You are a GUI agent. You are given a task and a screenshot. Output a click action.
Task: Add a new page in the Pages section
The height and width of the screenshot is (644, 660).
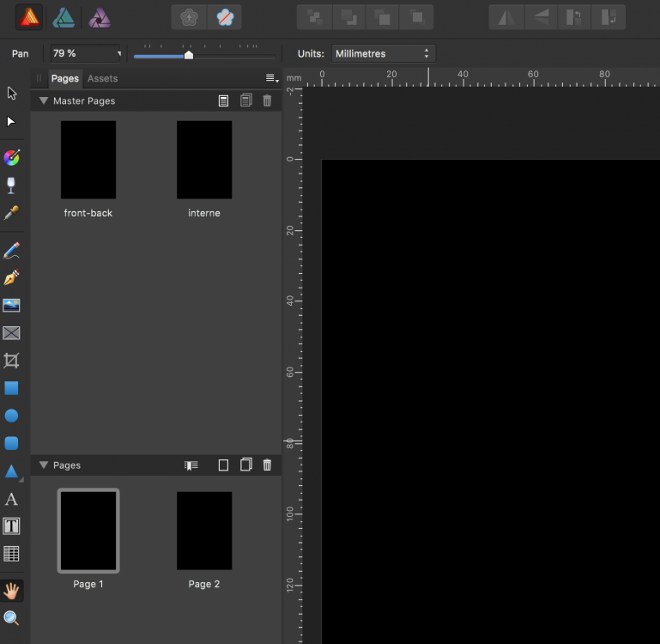coord(223,465)
